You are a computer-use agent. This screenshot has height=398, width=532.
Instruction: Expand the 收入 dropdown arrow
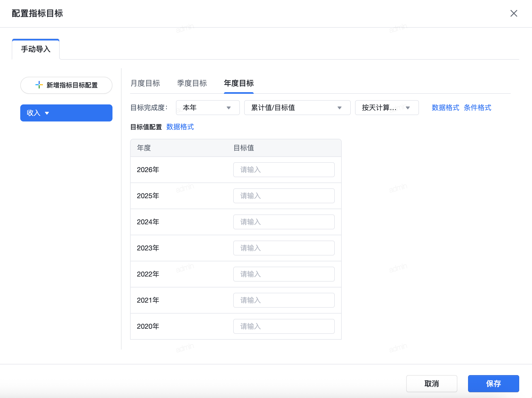point(47,113)
